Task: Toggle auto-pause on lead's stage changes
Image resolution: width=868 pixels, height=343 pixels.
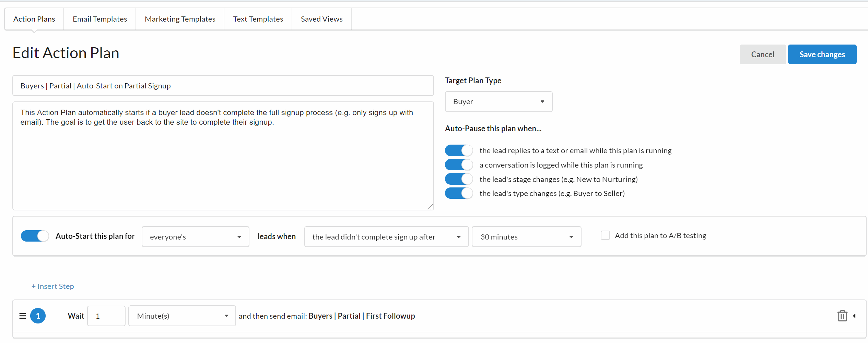Action: point(459,179)
